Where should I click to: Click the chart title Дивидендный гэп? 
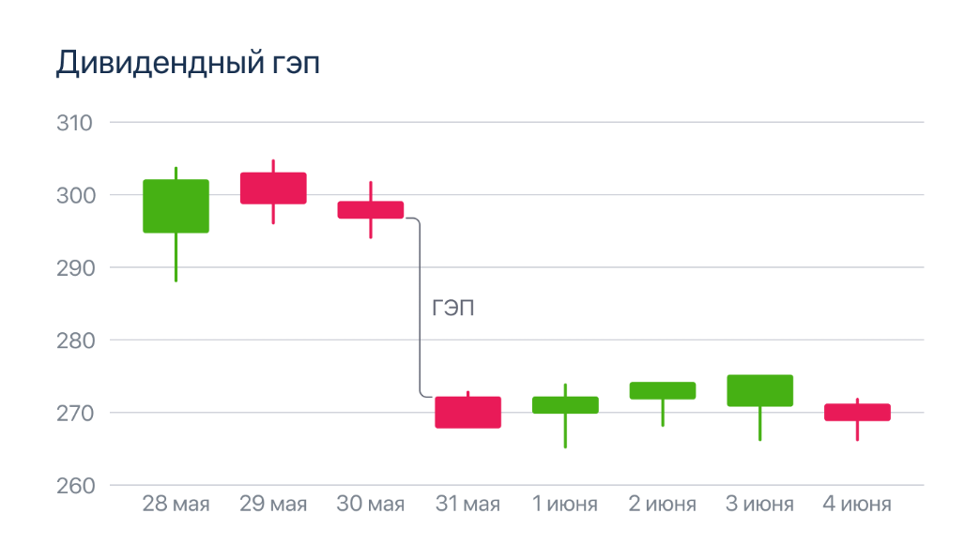189,63
